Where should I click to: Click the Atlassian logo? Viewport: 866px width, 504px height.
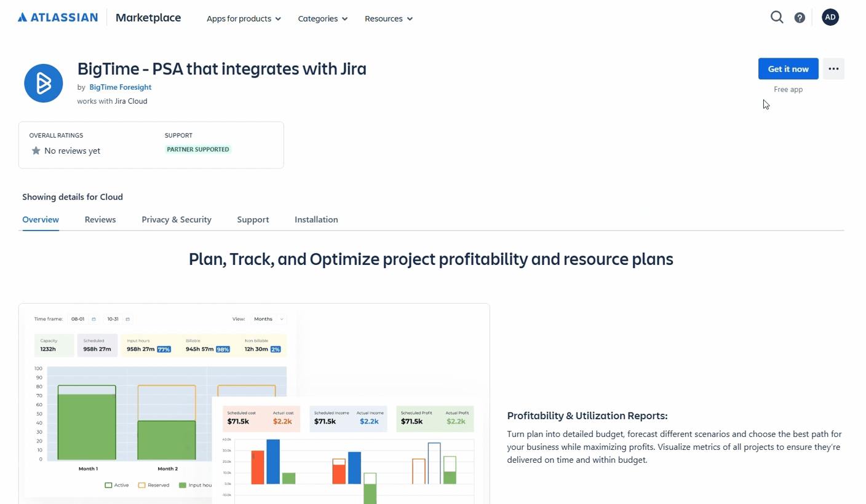pyautogui.click(x=58, y=17)
